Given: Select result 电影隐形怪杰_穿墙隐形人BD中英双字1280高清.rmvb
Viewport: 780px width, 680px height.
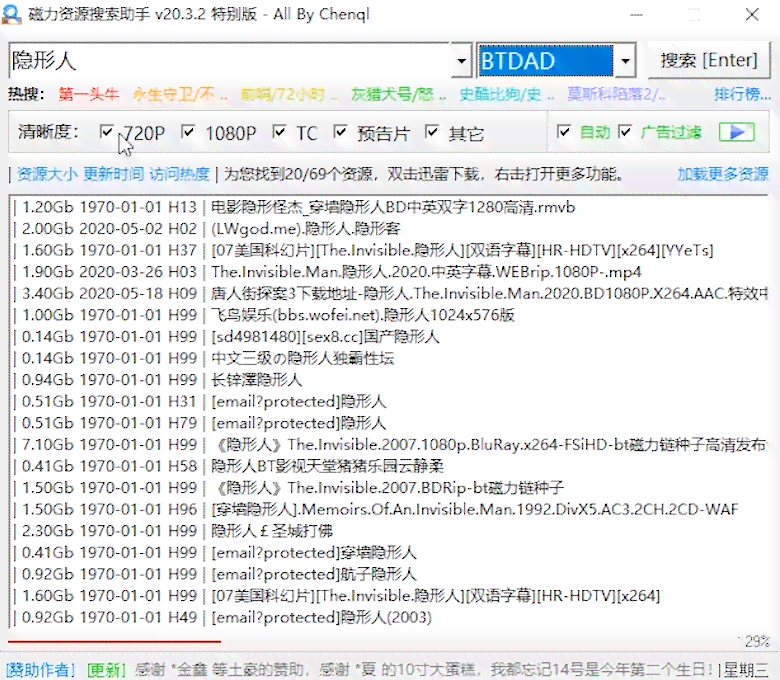Looking at the screenshot, I should point(389,207).
